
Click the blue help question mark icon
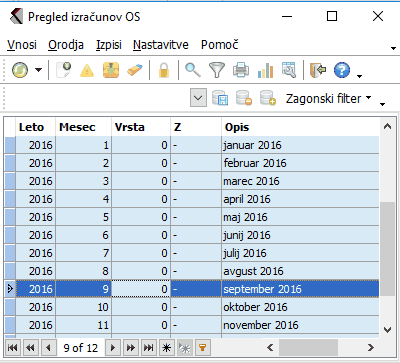(342, 70)
